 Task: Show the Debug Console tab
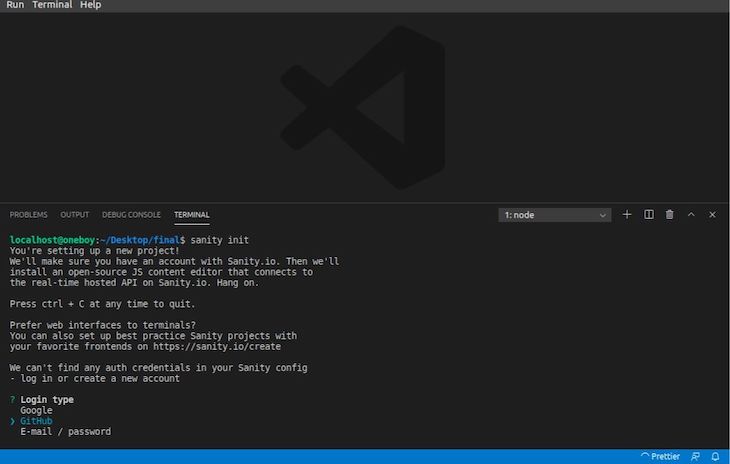(x=131, y=215)
